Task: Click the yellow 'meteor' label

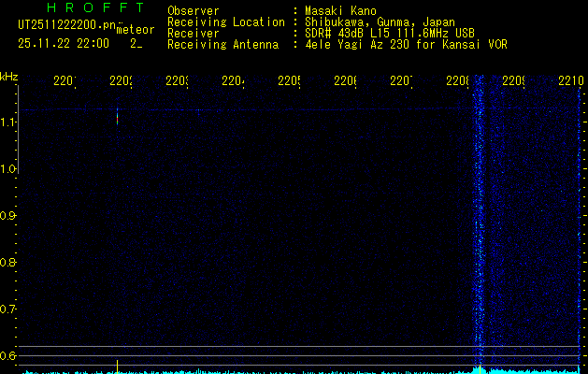Action: click(x=136, y=30)
